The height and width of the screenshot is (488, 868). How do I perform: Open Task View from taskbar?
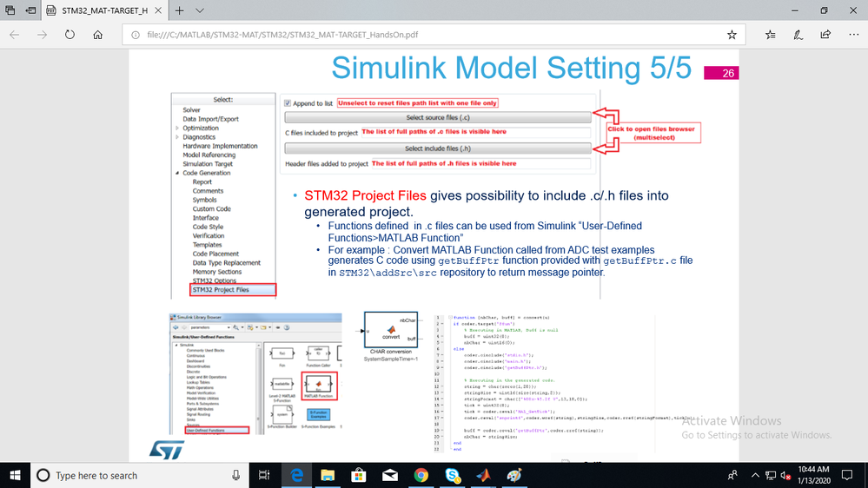pyautogui.click(x=264, y=475)
